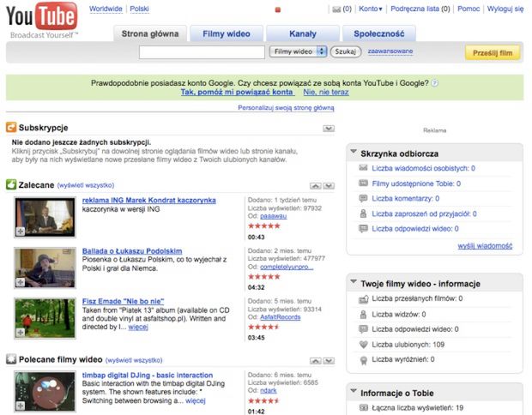Click wyślij wiadomość link

[485, 246]
